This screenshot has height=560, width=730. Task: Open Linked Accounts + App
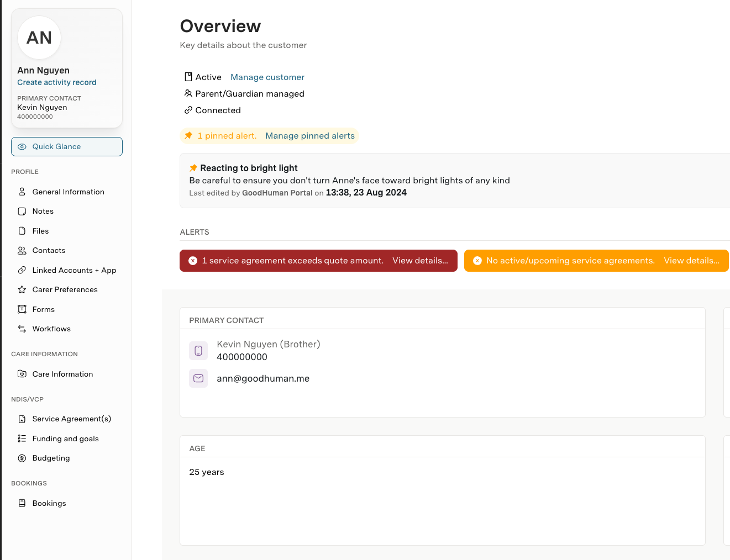coord(67,270)
